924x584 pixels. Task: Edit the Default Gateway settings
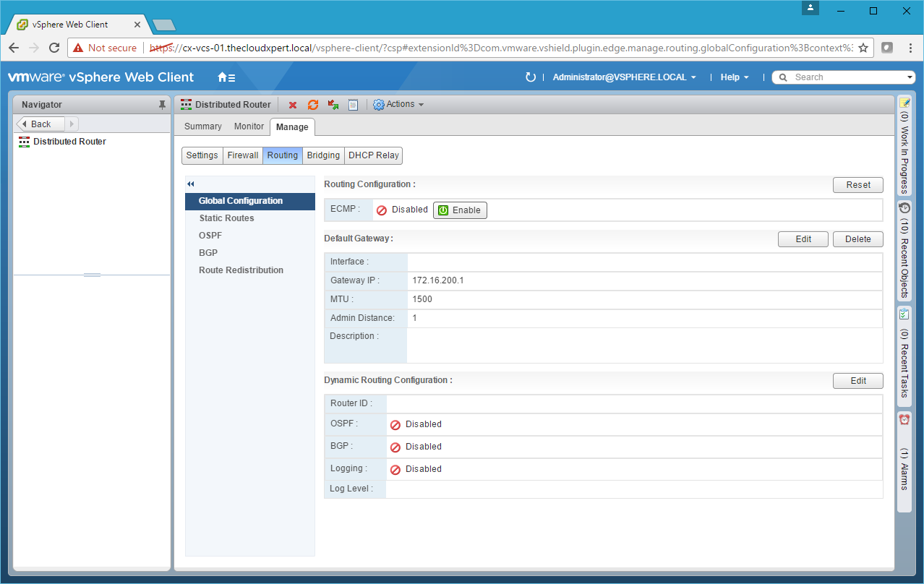(x=803, y=239)
